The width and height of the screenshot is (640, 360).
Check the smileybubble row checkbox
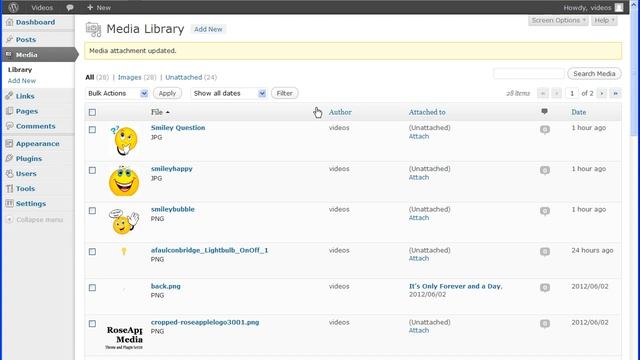[x=92, y=211]
